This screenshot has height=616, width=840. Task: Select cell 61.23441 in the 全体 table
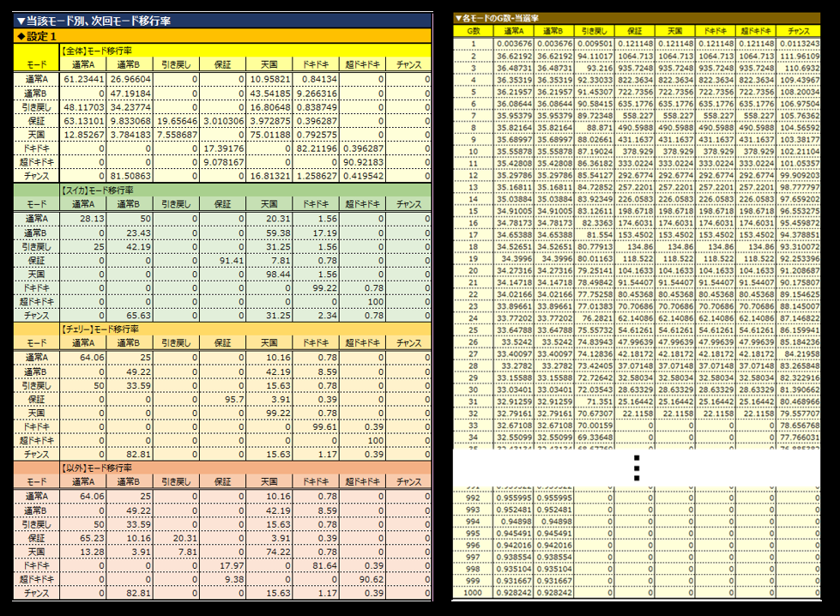83,79
